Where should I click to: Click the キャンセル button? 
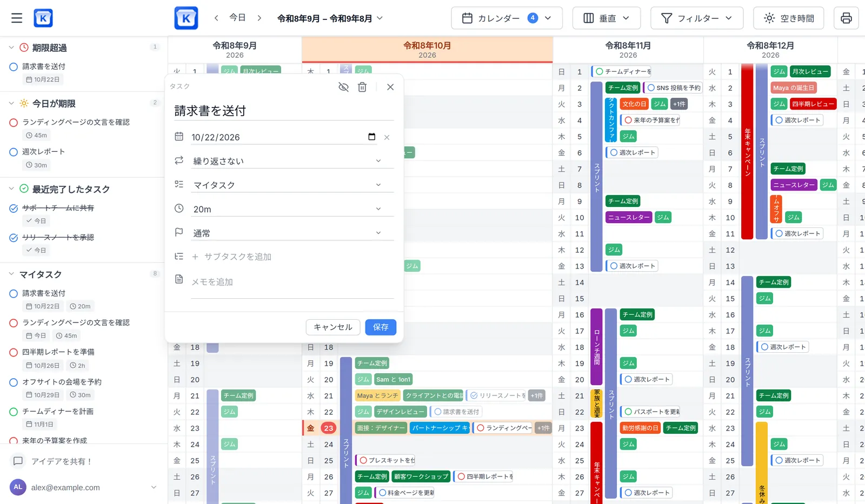click(333, 327)
